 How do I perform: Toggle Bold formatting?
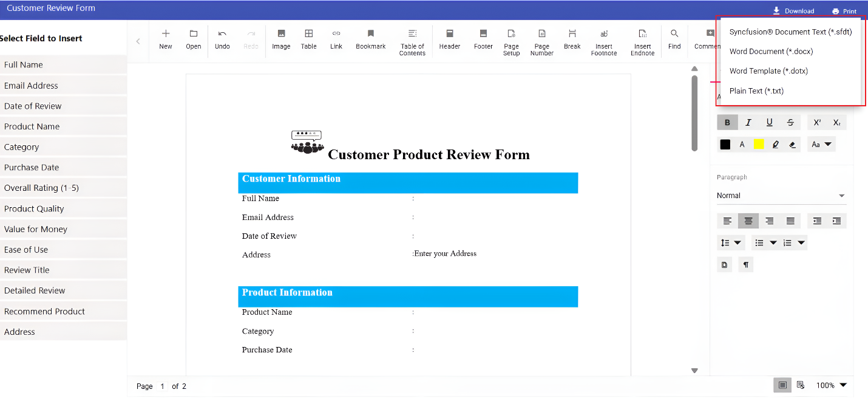[727, 122]
